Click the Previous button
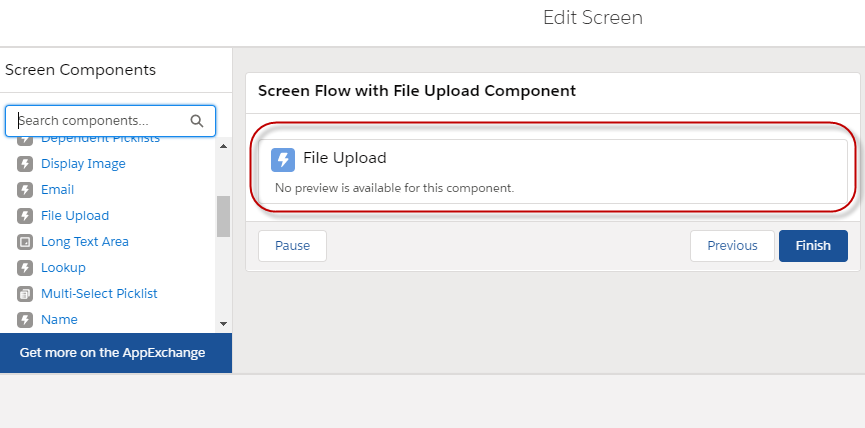Screen dimensions: 865x428 point(733,246)
